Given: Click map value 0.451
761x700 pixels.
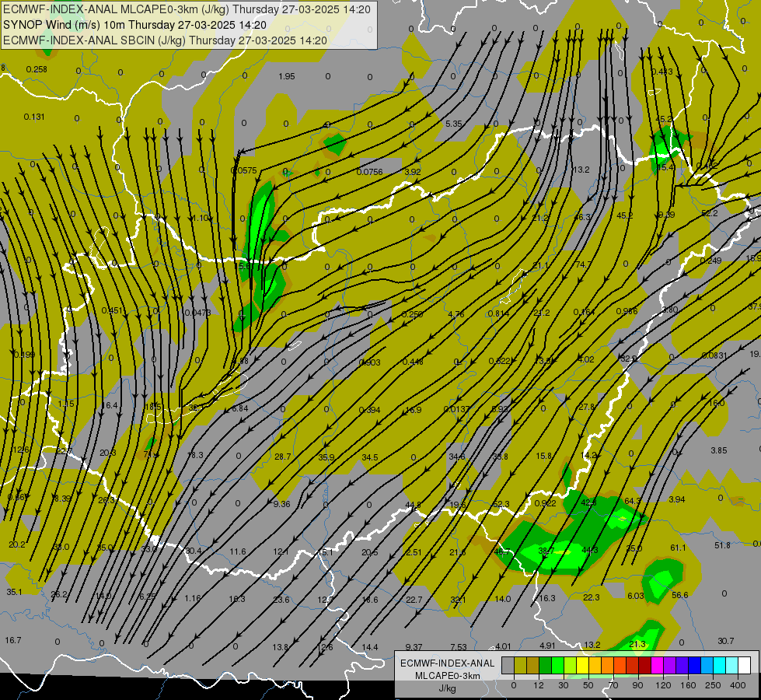Looking at the screenshot, I should coord(112,311).
